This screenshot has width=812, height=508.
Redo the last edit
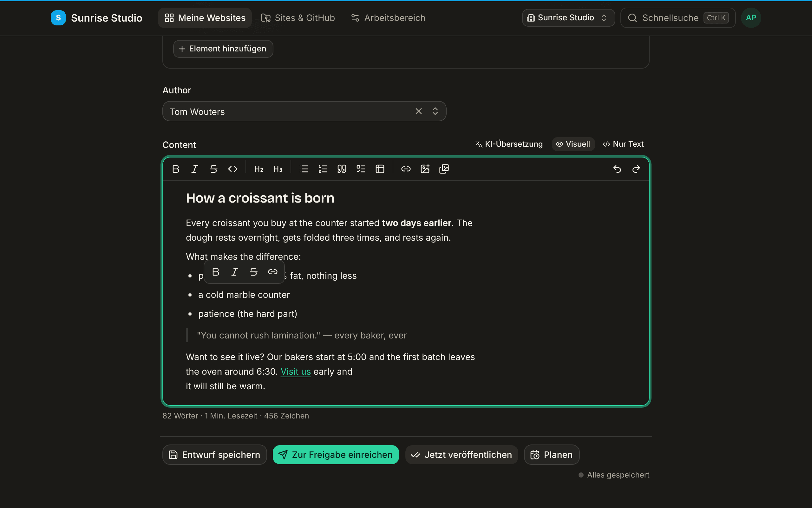pyautogui.click(x=636, y=169)
